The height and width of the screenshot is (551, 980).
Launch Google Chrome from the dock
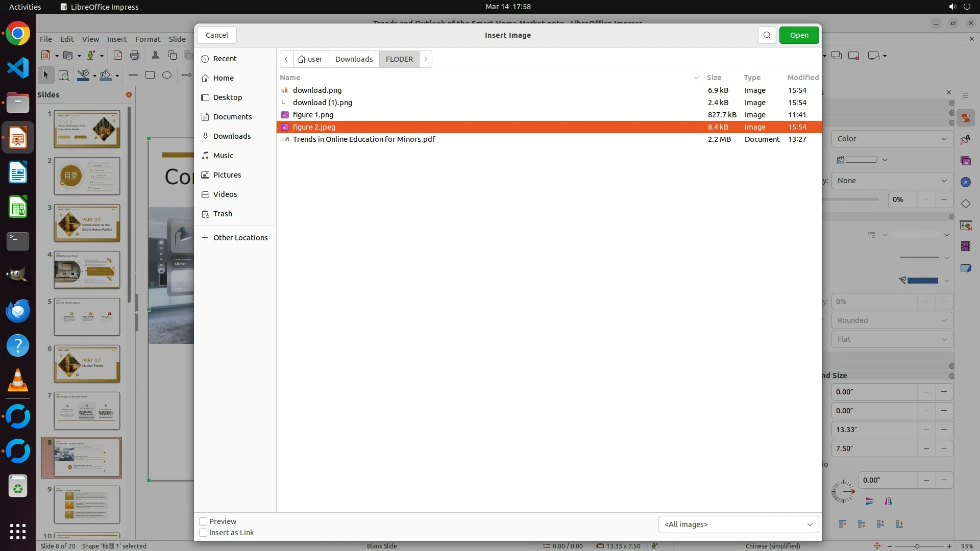click(18, 34)
